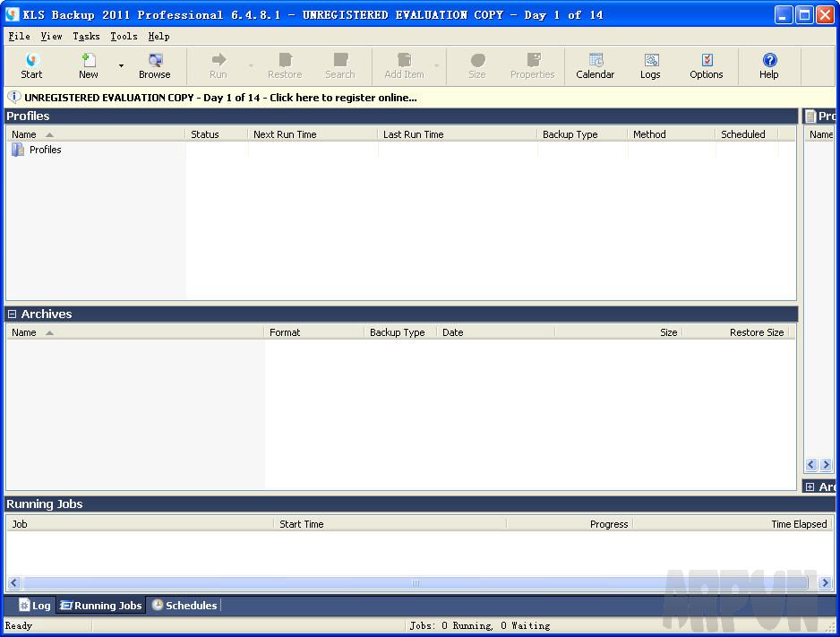Sort profiles by Status column
Image resolution: width=840 pixels, height=637 pixels.
(x=217, y=134)
